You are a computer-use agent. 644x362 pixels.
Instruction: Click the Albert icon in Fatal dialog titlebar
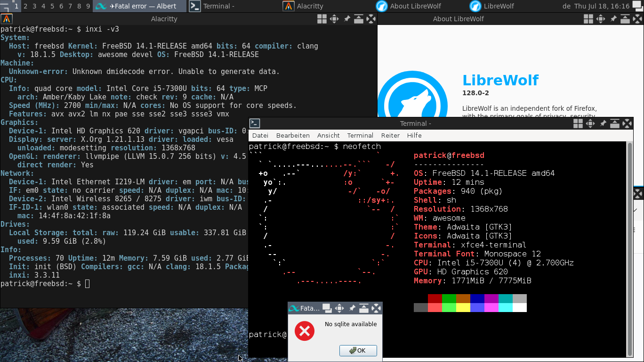coord(294,308)
